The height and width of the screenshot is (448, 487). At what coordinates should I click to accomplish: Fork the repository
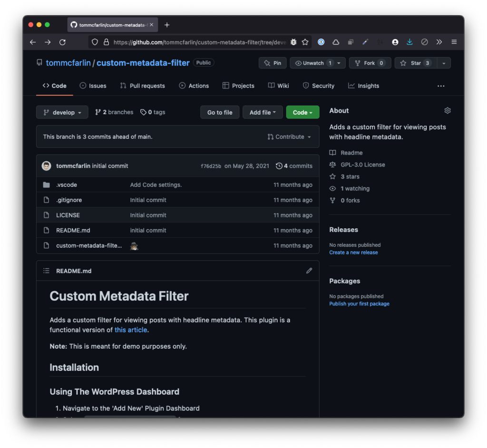click(370, 63)
